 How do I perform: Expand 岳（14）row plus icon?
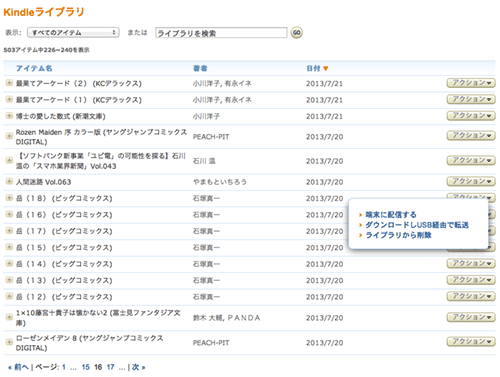tap(9, 264)
